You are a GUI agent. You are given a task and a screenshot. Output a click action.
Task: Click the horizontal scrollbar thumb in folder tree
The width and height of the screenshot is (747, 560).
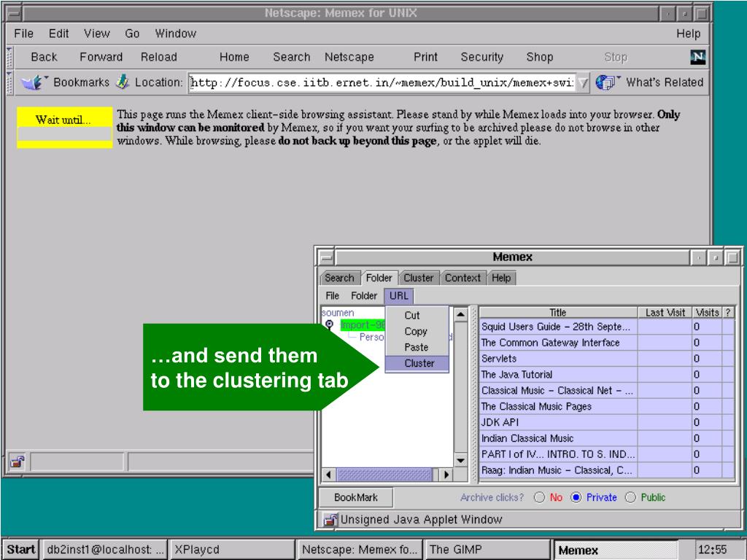(x=384, y=474)
